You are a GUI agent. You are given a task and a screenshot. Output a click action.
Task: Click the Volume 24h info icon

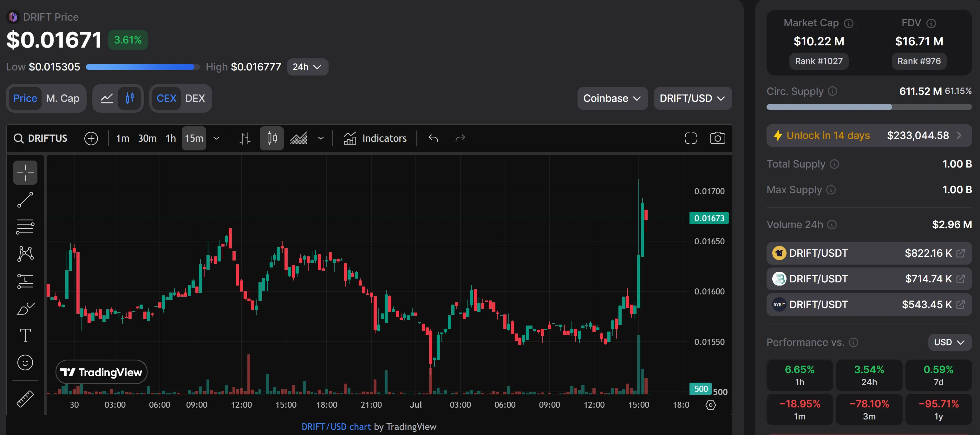click(x=832, y=225)
